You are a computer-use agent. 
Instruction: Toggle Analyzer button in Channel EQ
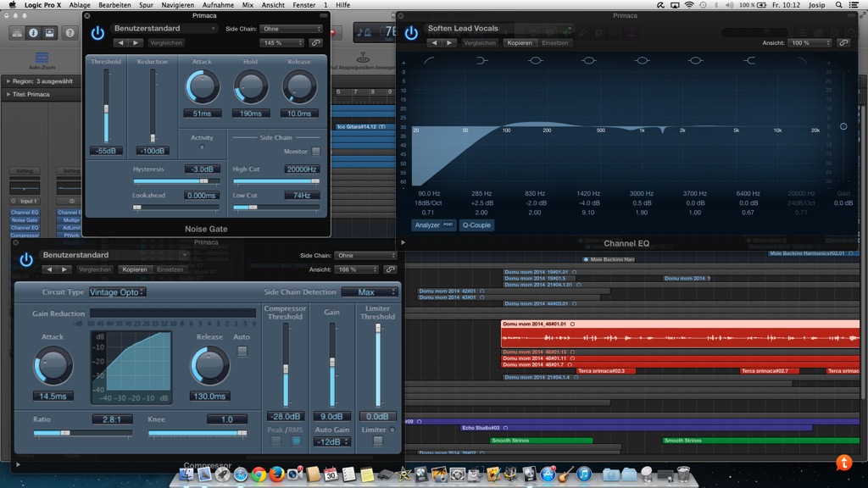433,225
